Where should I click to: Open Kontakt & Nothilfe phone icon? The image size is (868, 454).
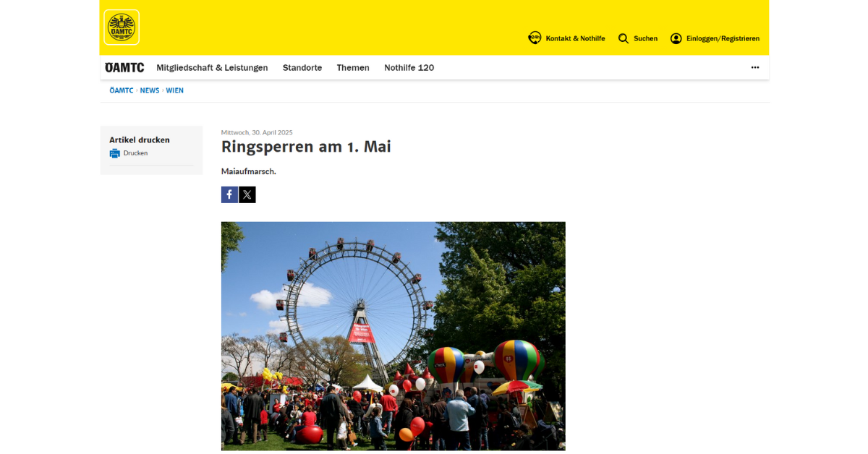coord(535,38)
